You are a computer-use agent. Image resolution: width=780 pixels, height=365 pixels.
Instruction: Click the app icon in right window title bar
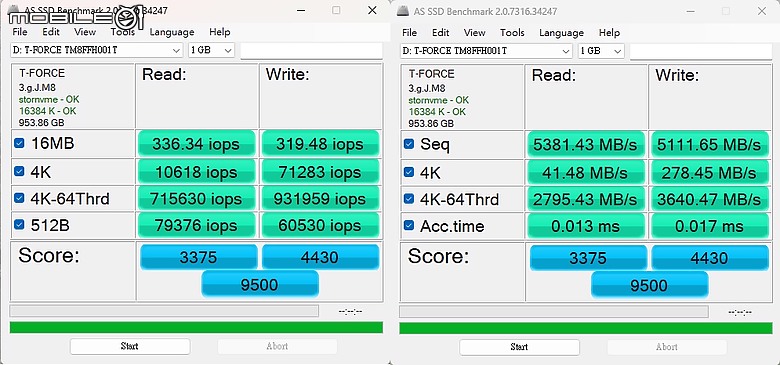(402, 11)
